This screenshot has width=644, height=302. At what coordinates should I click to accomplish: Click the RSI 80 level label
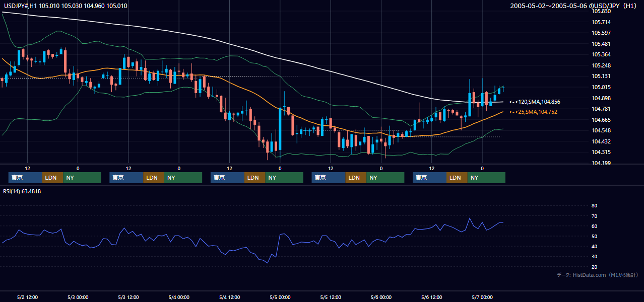click(594, 206)
